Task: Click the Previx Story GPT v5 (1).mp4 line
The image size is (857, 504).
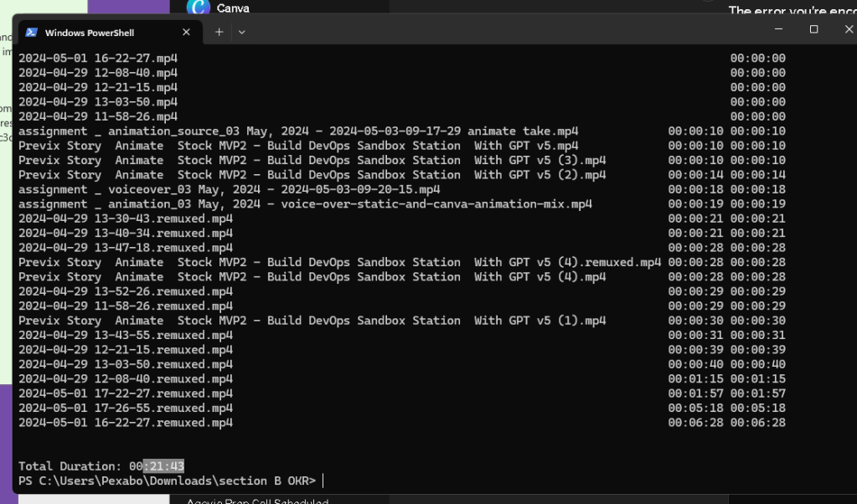Action: point(312,321)
